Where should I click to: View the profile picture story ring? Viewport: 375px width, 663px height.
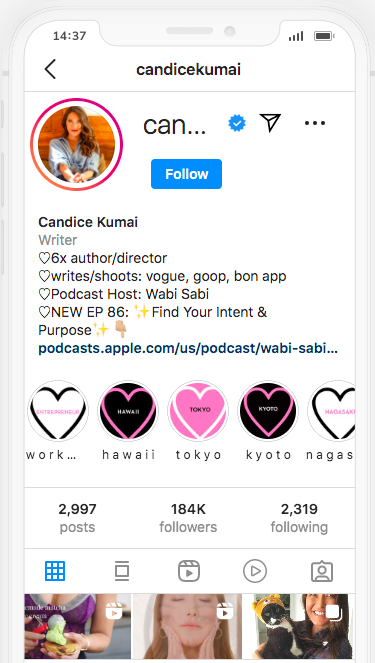tap(77, 144)
